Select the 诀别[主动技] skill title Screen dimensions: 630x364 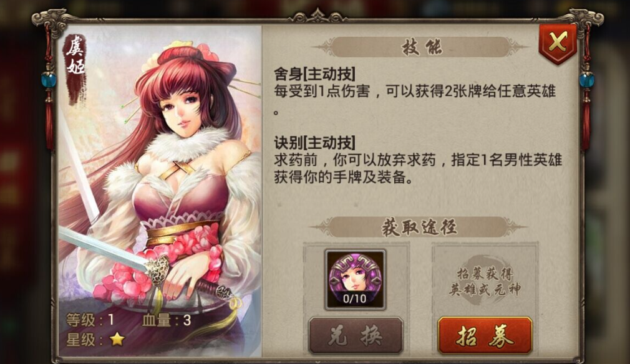coord(314,143)
